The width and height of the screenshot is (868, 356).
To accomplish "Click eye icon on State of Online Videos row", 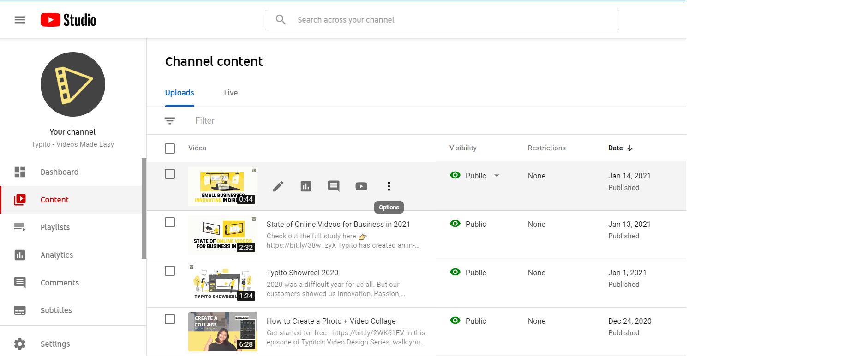I will coord(455,224).
